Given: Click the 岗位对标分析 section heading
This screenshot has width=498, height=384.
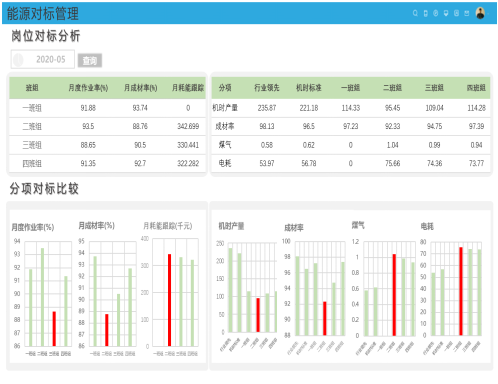Looking at the screenshot, I should tap(46, 36).
